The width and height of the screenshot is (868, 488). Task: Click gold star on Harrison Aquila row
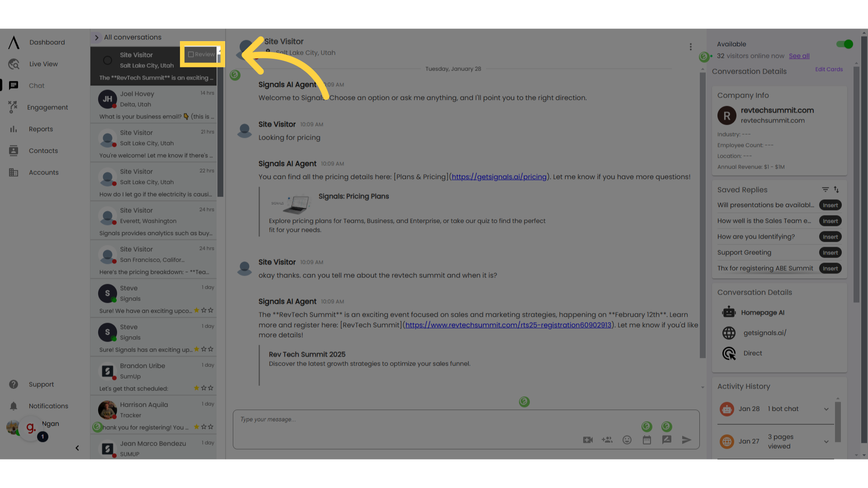197,427
